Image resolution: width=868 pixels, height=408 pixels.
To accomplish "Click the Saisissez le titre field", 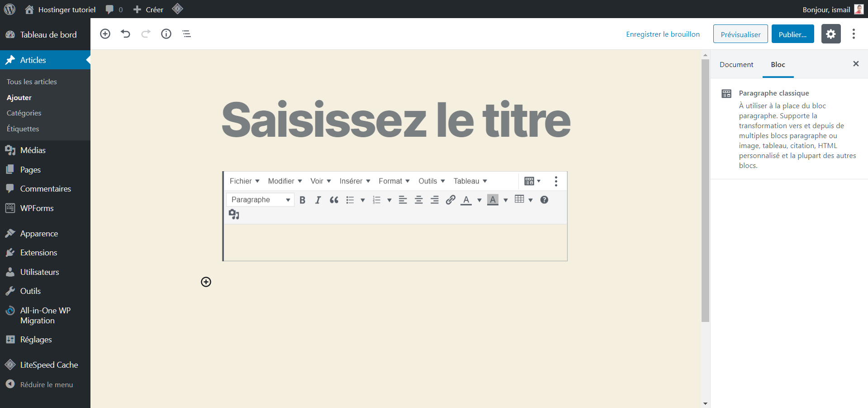I will coord(396,119).
